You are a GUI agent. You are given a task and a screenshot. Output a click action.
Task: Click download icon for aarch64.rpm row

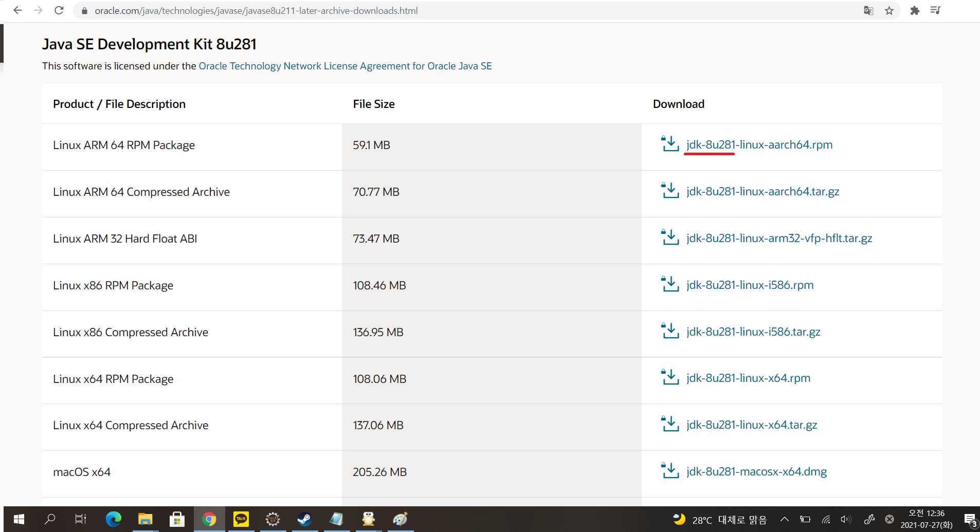(670, 144)
